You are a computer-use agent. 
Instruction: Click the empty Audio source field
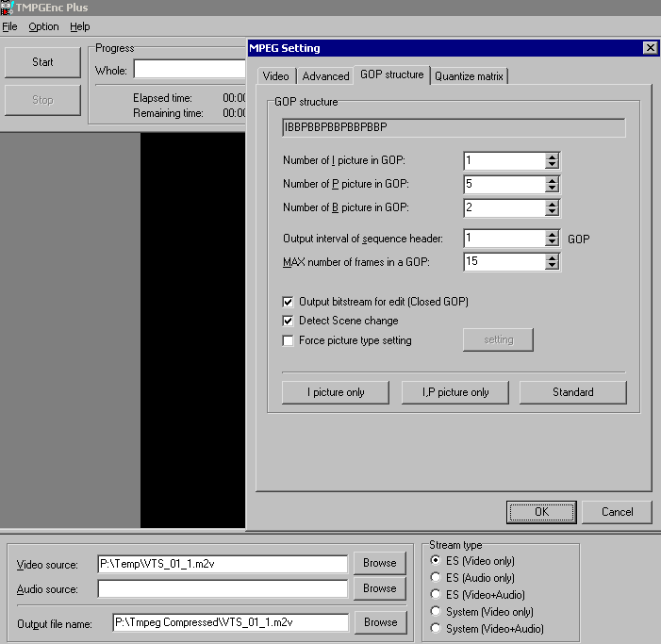(223, 588)
